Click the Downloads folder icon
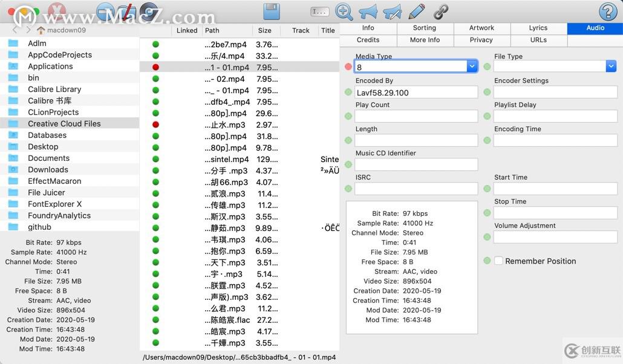 (x=13, y=170)
